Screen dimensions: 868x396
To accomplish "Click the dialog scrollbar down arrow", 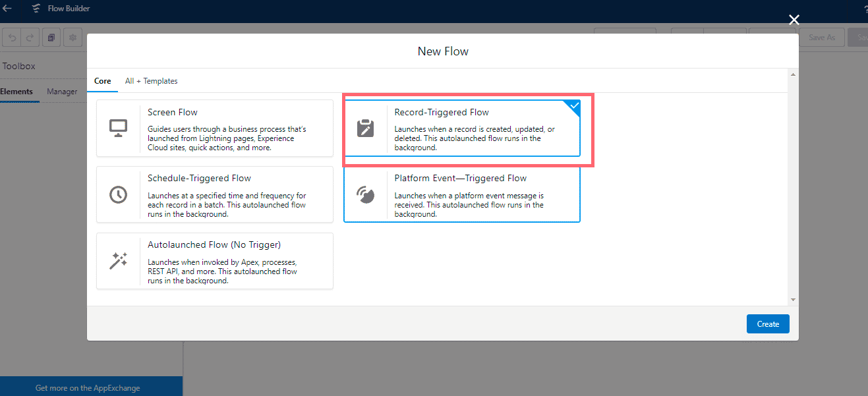I will click(794, 300).
